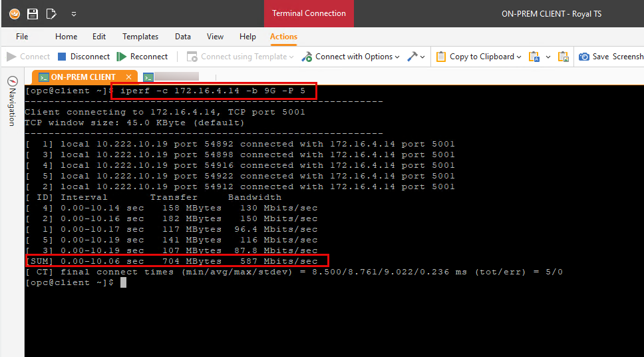This screenshot has width=644, height=357.
Task: Expand the paste clipboard dropdown arrow
Action: pos(548,57)
